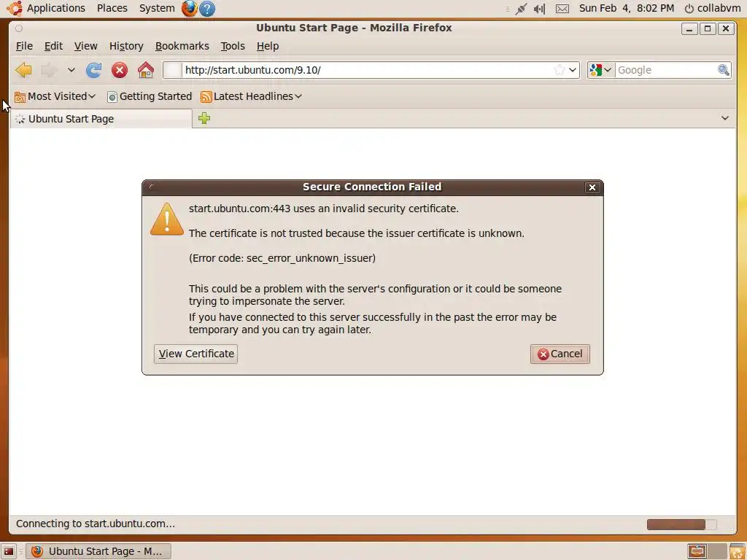The width and height of the screenshot is (747, 560).
Task: Click View Certificate in the dialog
Action: pos(196,354)
